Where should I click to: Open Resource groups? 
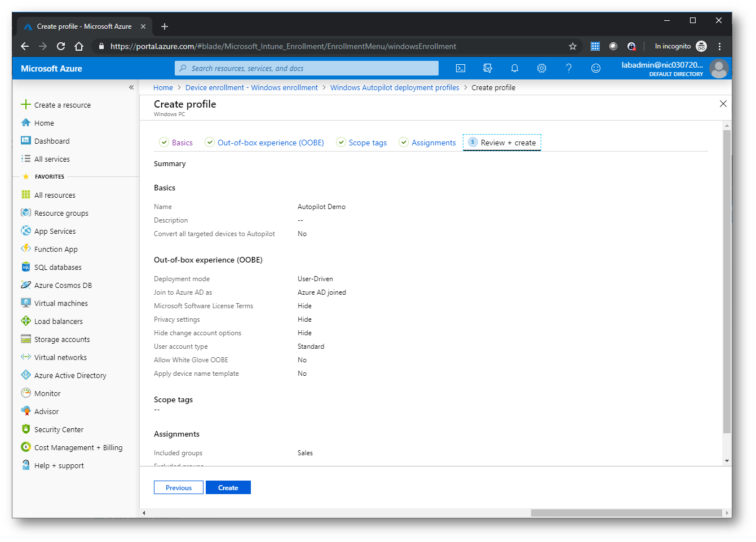(x=61, y=213)
